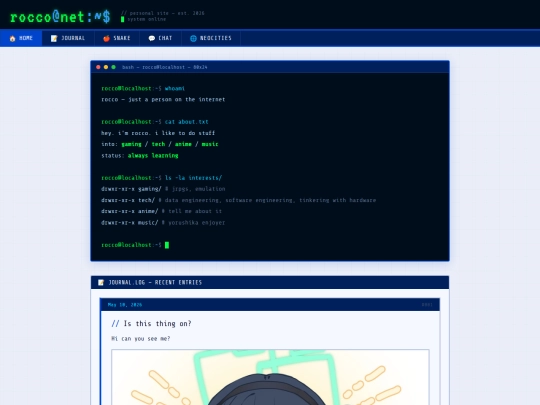Click the entry number at header right
The width and height of the screenshot is (540, 405).
coord(427,305)
